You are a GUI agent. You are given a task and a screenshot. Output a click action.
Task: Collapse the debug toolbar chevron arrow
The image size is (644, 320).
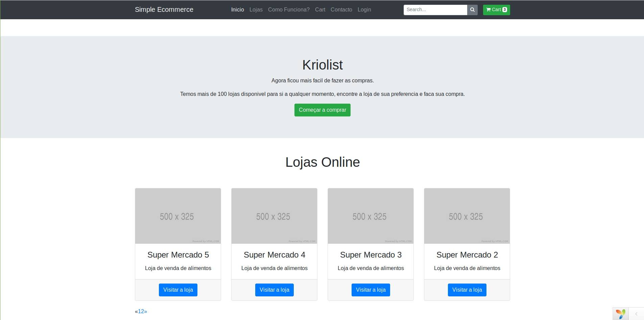(x=636, y=314)
